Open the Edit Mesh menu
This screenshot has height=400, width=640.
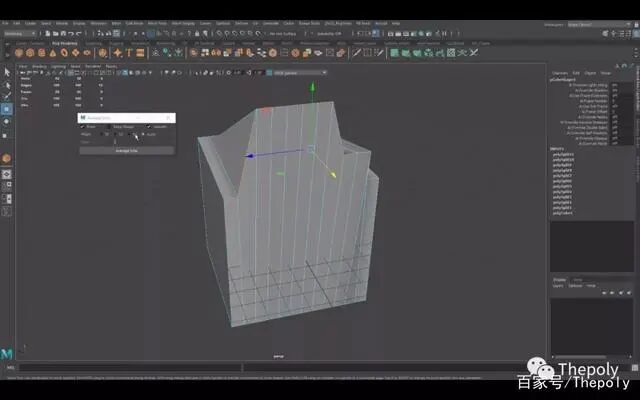(134, 23)
